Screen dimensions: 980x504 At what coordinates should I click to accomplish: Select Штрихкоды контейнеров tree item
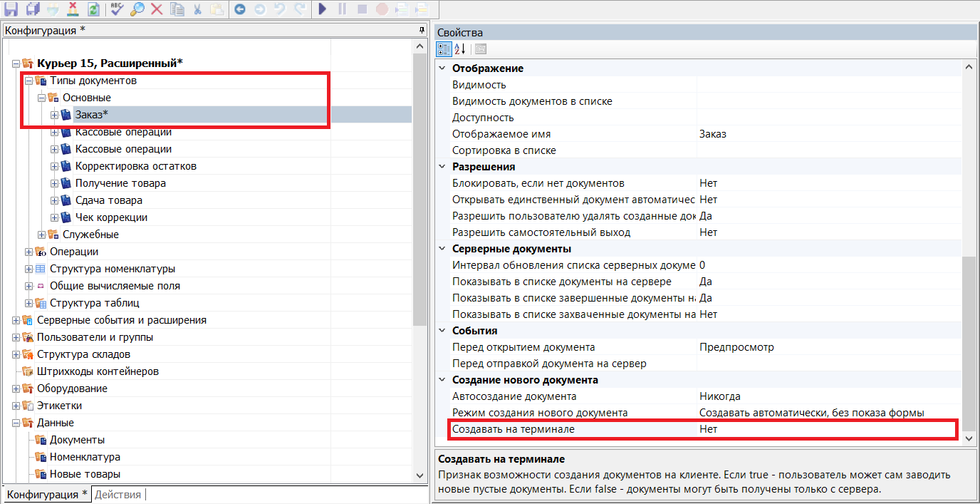click(98, 371)
